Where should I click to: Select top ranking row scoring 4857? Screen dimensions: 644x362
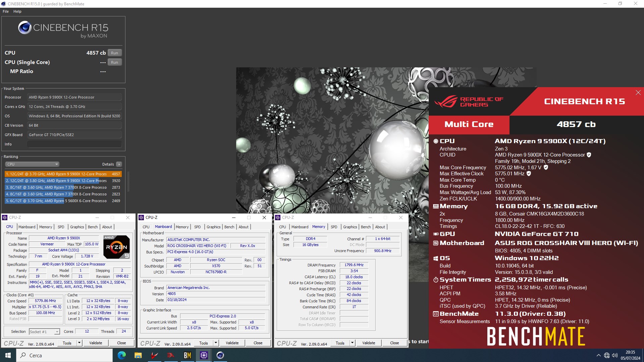tap(63, 174)
